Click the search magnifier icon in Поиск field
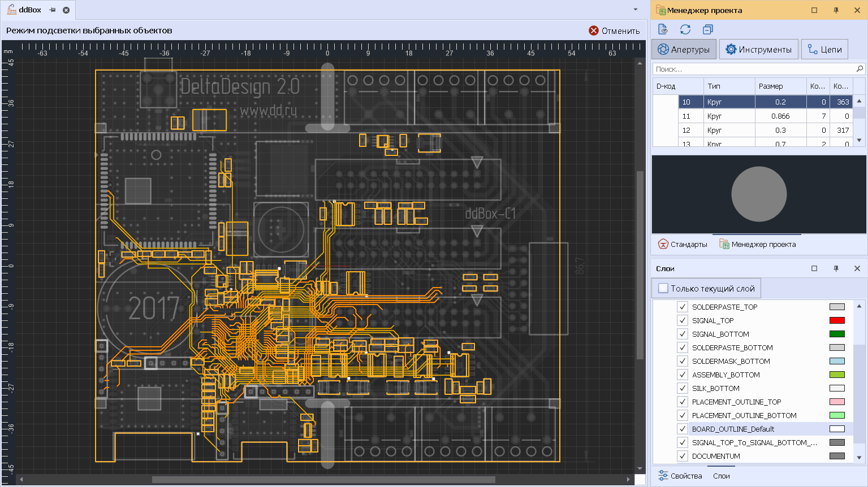Image resolution: width=868 pixels, height=487 pixels. click(x=860, y=69)
